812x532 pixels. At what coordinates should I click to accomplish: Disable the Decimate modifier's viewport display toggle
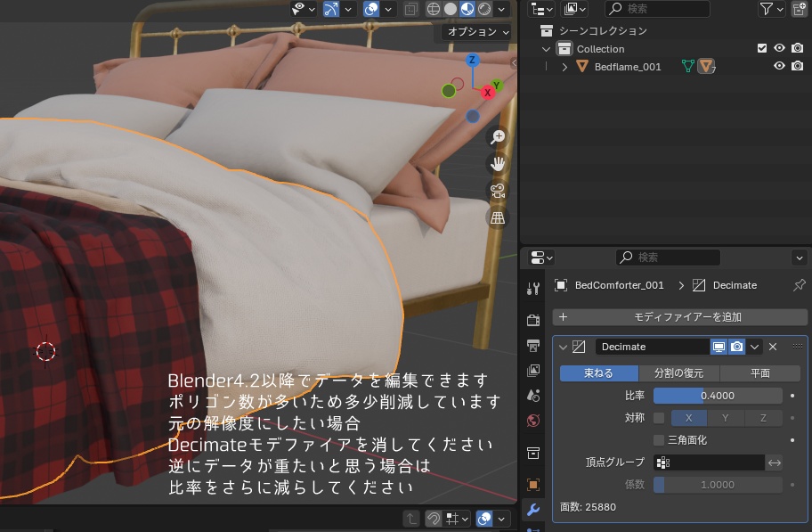[x=719, y=347]
